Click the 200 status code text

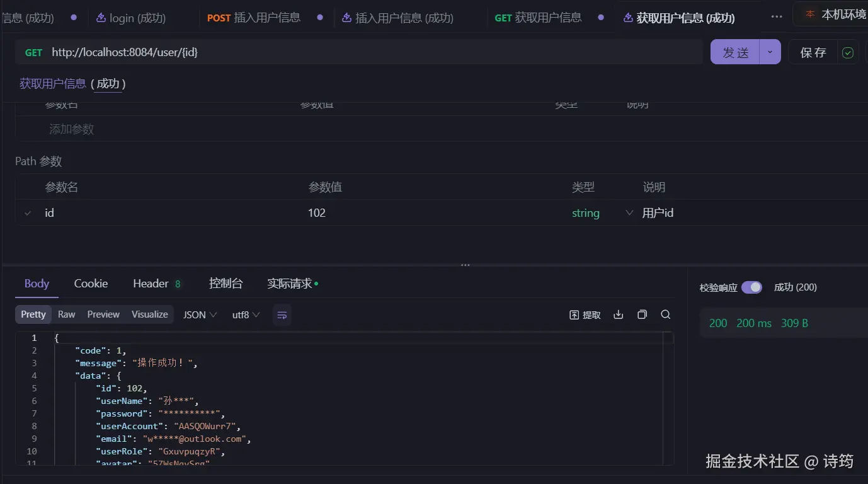(x=718, y=323)
